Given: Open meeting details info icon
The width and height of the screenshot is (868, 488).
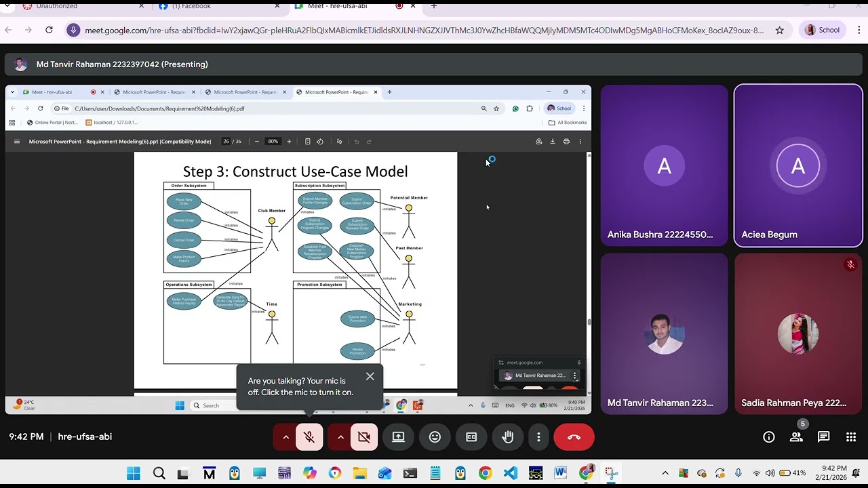Looking at the screenshot, I should [769, 437].
